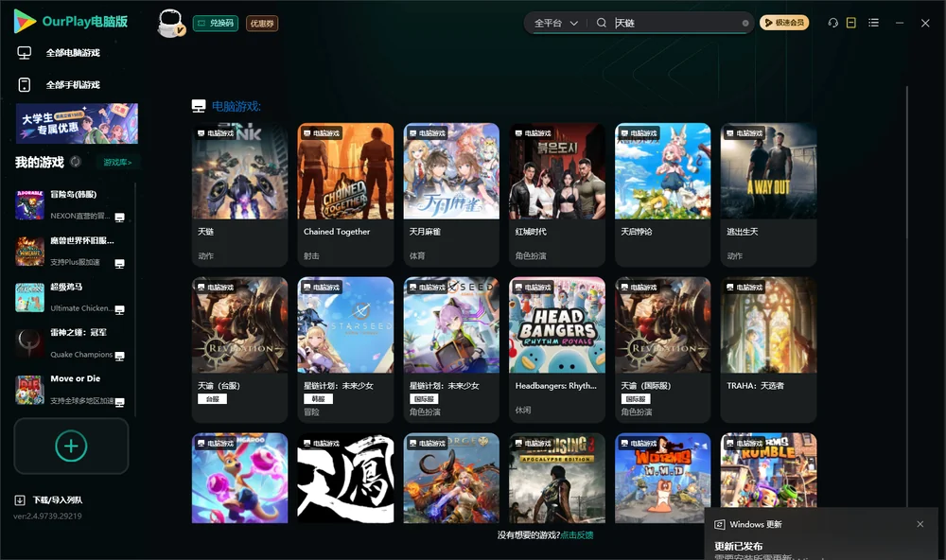Image resolution: width=946 pixels, height=560 pixels.
Task: Open the 逃出生天 A Way Out card
Action: tap(768, 194)
